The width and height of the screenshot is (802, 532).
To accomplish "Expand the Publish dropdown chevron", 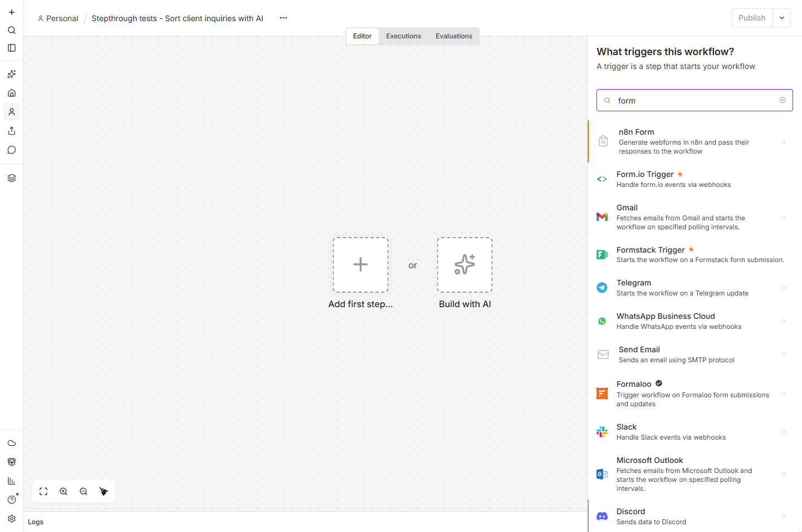I will pos(782,18).
